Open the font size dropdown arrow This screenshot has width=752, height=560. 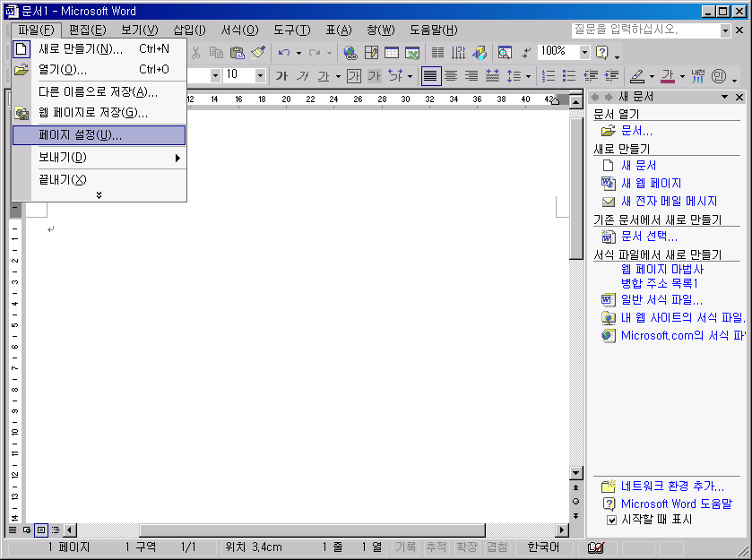click(260, 75)
